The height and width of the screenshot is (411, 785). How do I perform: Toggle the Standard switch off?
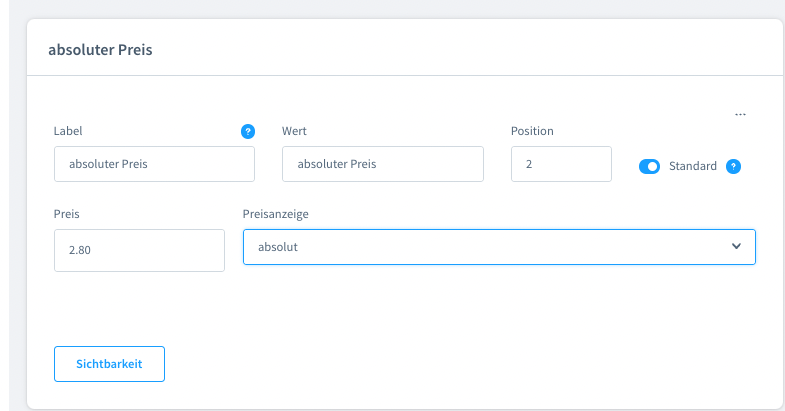tap(649, 166)
